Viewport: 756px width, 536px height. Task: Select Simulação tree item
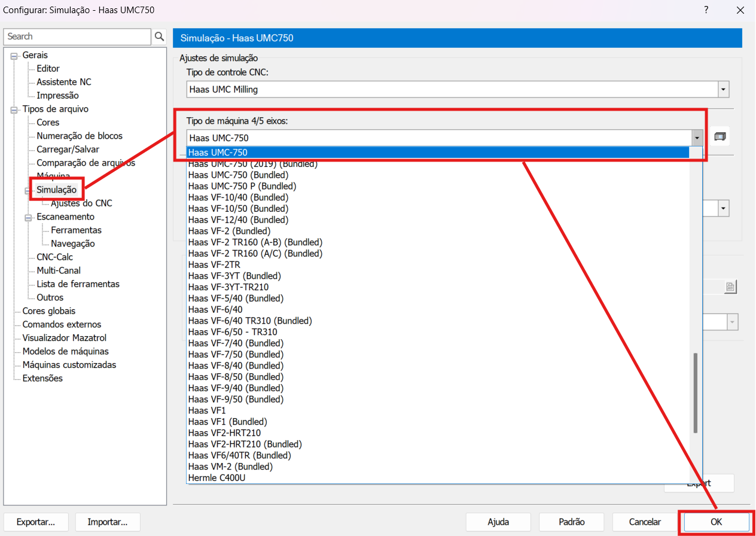pyautogui.click(x=56, y=190)
